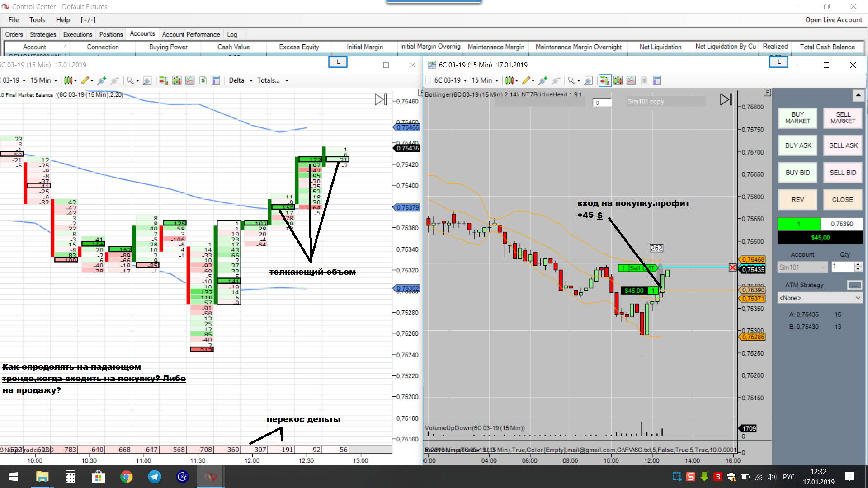Open the zoom frame magnifier in left chart

147,80
